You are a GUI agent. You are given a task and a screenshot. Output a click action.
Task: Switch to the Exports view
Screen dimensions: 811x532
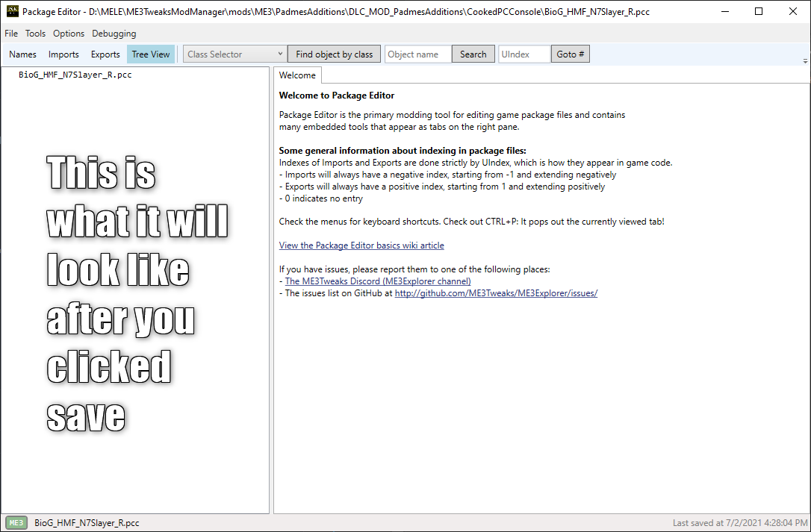(105, 54)
